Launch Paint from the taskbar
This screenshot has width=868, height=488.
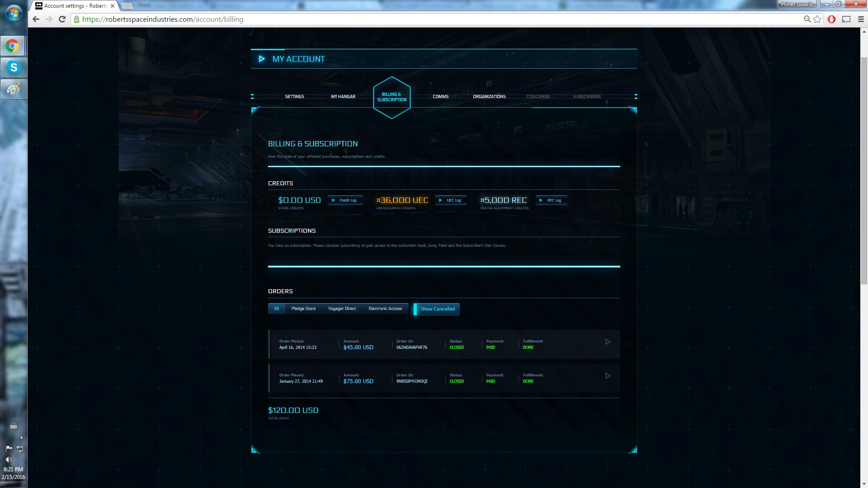tap(14, 89)
